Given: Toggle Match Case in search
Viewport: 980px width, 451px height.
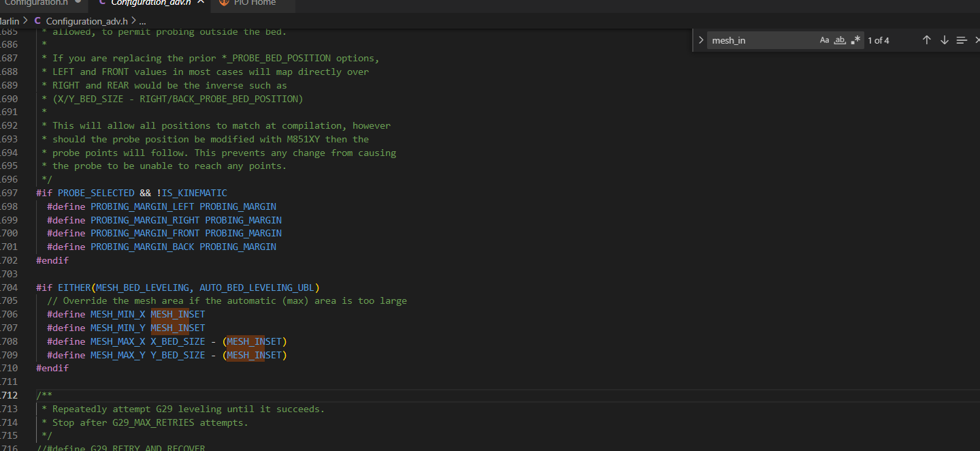Looking at the screenshot, I should click(824, 40).
